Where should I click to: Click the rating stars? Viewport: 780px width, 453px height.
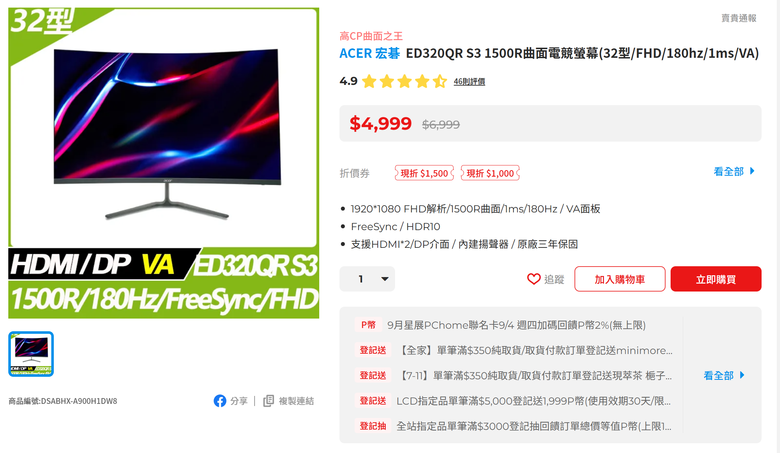[404, 81]
